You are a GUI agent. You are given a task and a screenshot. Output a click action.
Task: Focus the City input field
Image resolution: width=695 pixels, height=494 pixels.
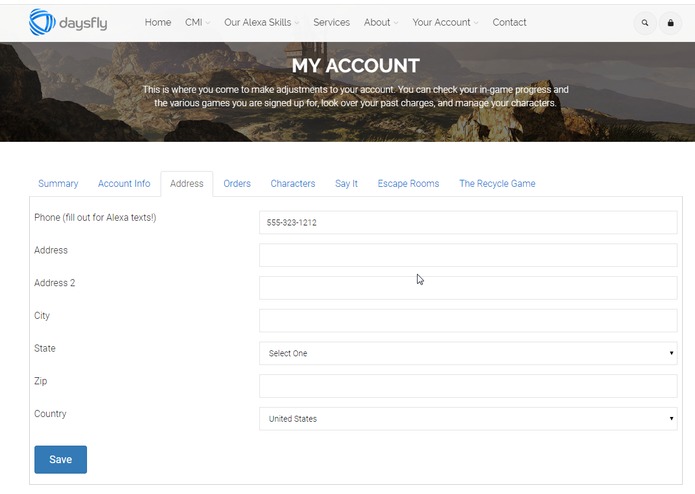468,321
